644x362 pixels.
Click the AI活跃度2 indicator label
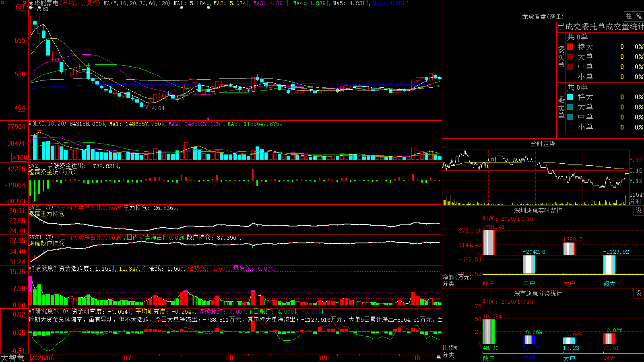click(x=43, y=269)
